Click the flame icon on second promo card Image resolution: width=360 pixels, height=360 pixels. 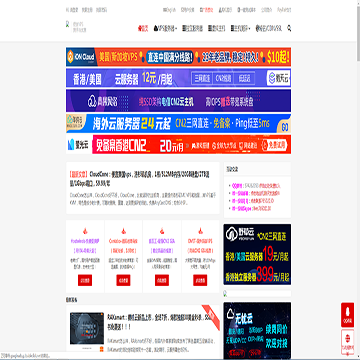coord(123,231)
